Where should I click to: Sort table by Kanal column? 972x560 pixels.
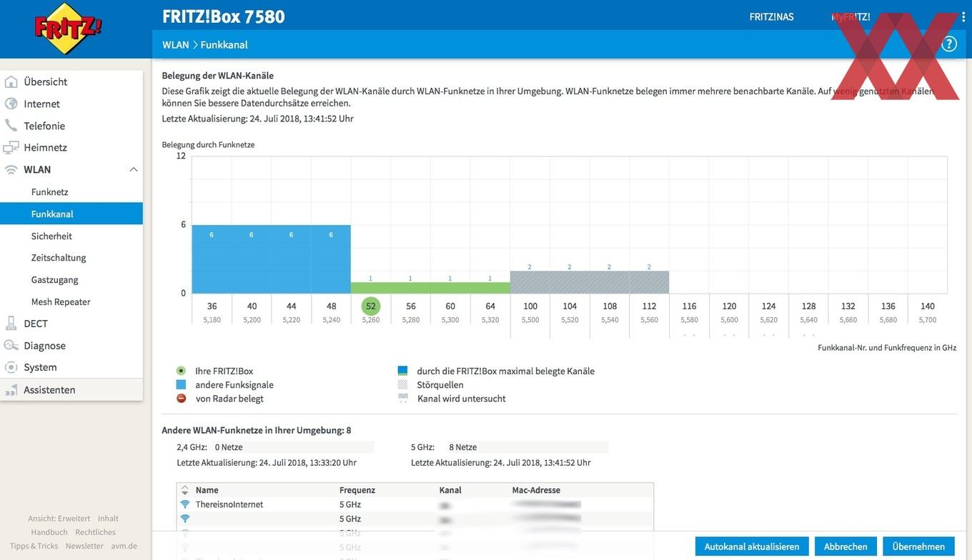click(x=450, y=490)
